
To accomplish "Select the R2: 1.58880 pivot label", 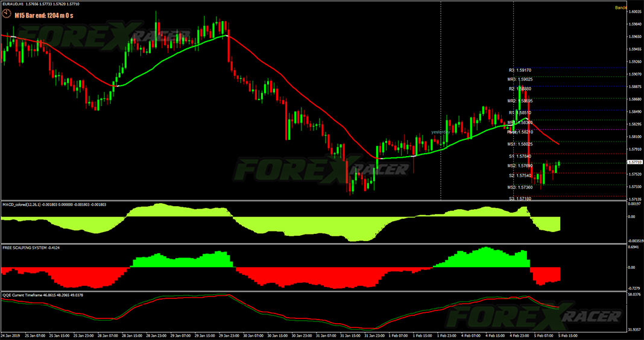I will (519, 89).
